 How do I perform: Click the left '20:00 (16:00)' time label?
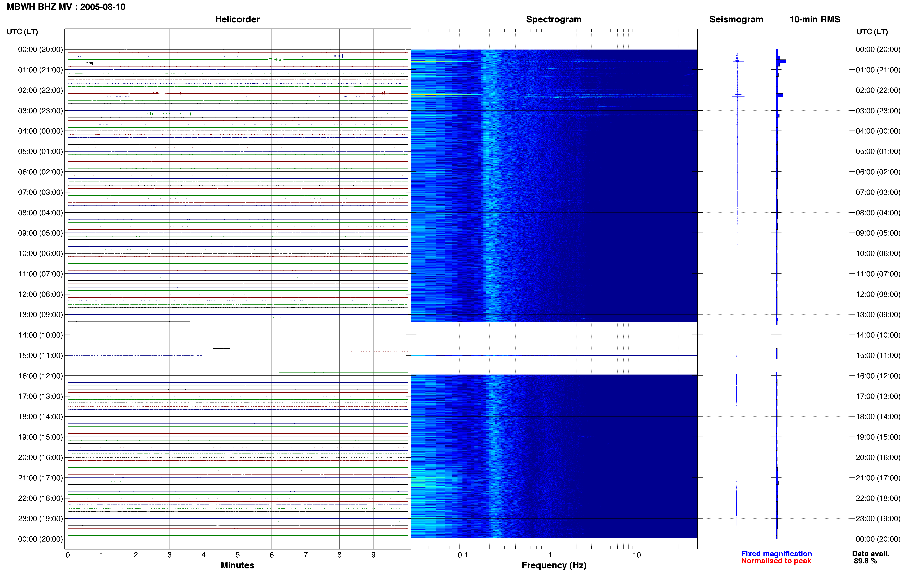coord(41,458)
